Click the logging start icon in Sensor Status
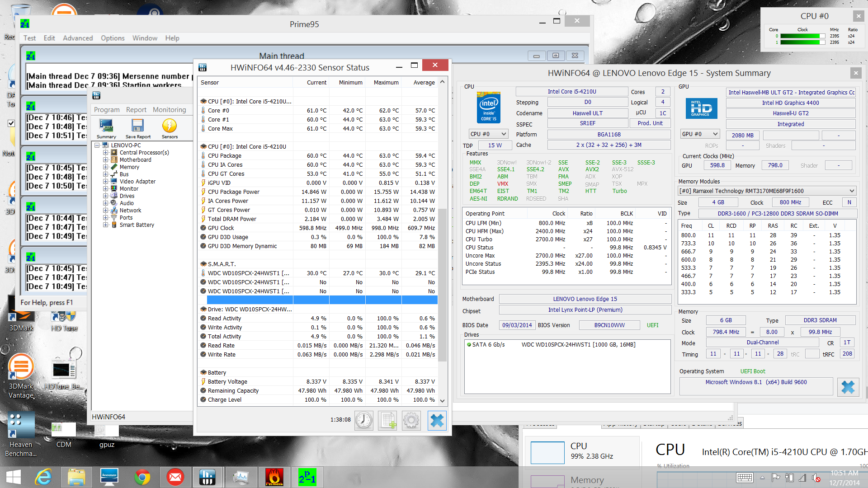 (x=387, y=420)
